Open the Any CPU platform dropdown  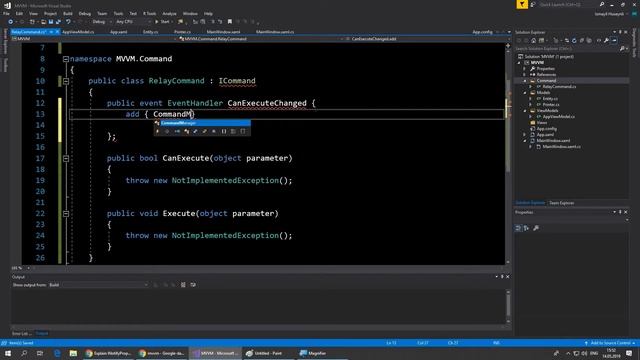point(133,22)
